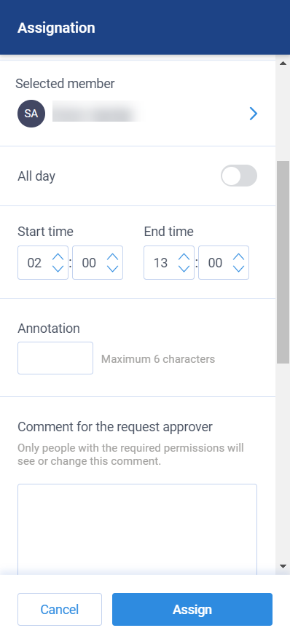Increase the start time minutes
Viewport: 290px width, 644px height.
[112, 257]
